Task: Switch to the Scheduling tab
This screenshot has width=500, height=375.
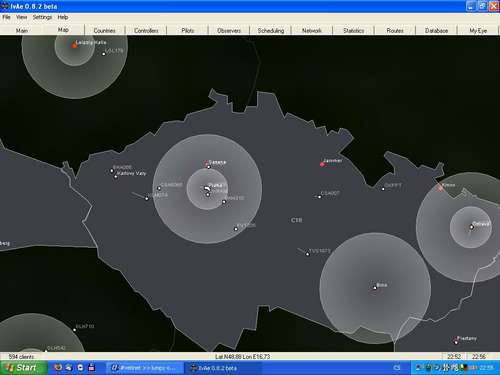Action: [271, 30]
